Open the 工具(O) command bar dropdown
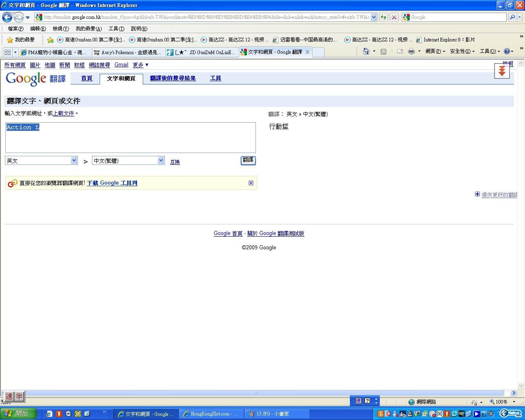525x420 pixels. pyautogui.click(x=490, y=51)
